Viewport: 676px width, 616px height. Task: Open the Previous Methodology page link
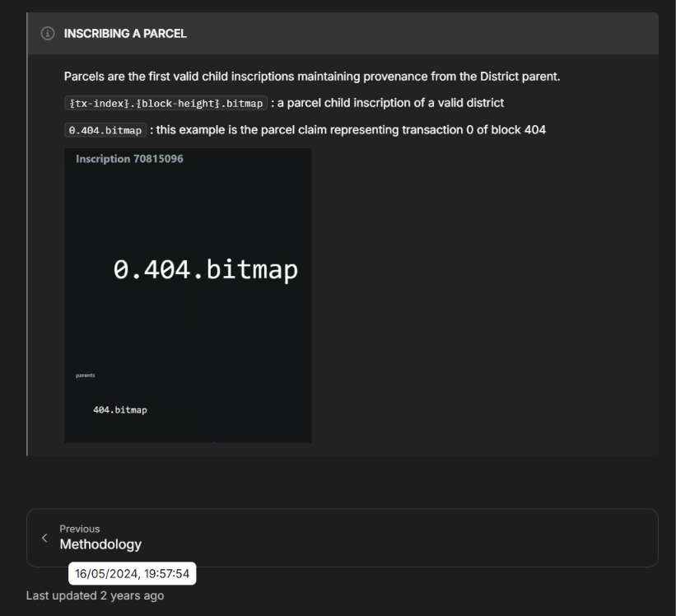click(343, 538)
